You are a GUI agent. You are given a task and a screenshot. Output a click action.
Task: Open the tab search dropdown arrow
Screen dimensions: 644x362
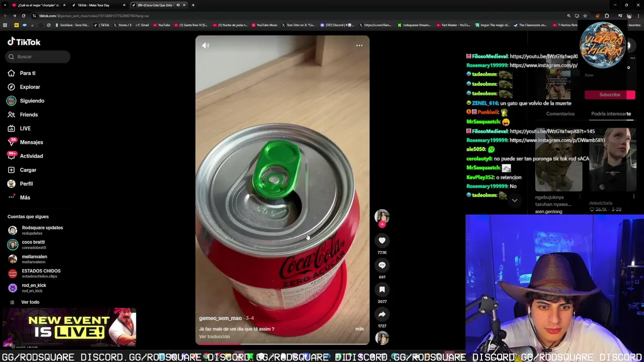tap(5, 5)
